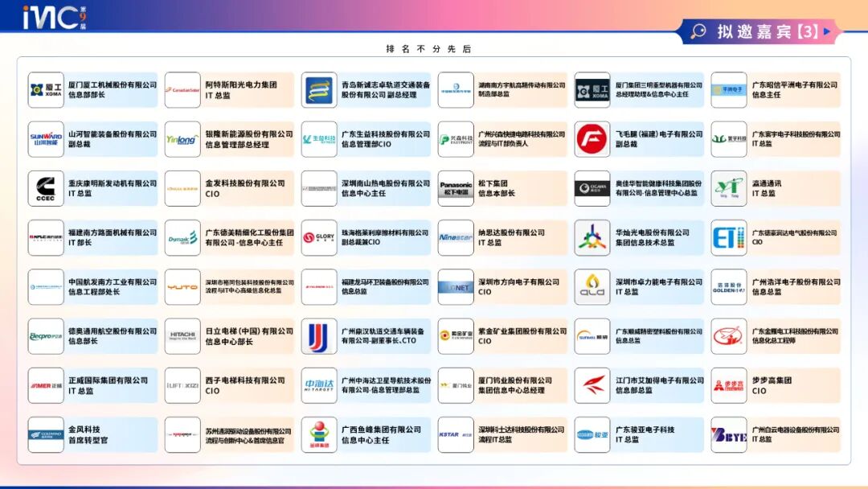Select the Ninestar logo
The height and width of the screenshot is (489, 868).
(456, 237)
